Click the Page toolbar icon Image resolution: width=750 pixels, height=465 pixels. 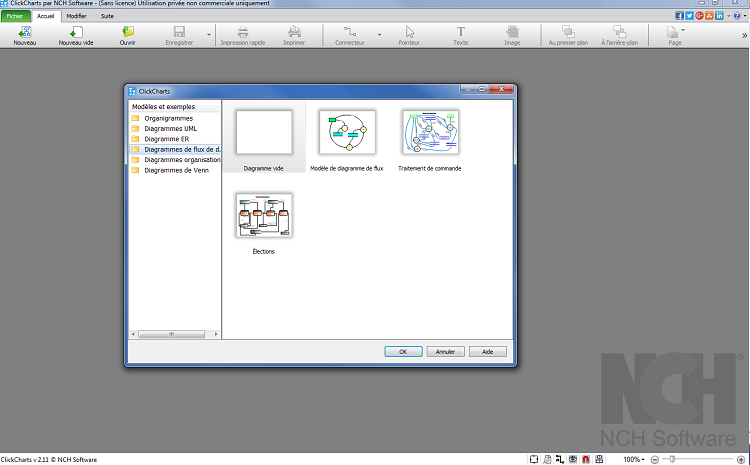pyautogui.click(x=673, y=32)
